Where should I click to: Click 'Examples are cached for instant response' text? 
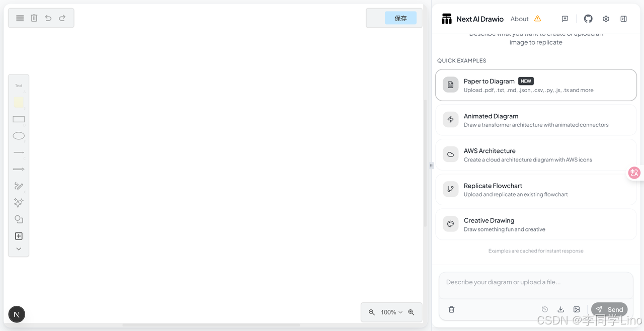click(536, 251)
